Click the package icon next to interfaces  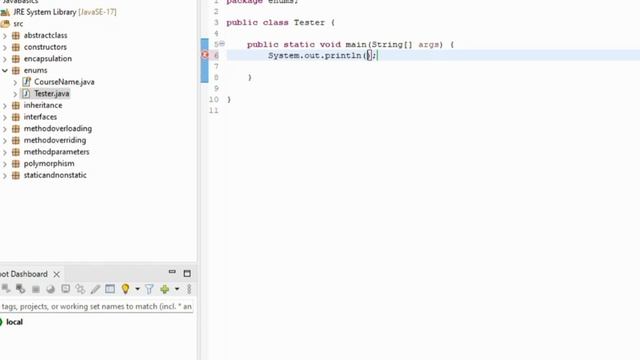(16, 117)
